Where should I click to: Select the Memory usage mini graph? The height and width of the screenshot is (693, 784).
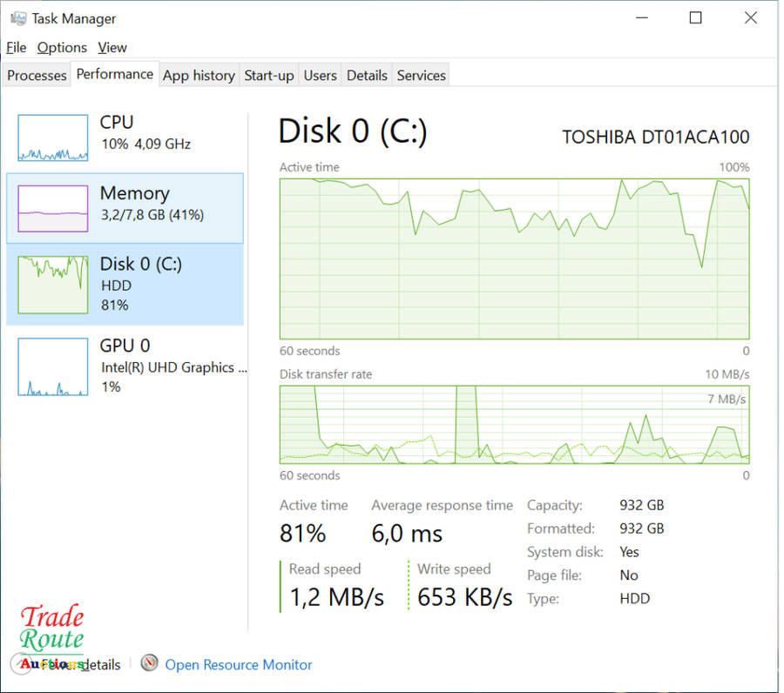[x=53, y=208]
